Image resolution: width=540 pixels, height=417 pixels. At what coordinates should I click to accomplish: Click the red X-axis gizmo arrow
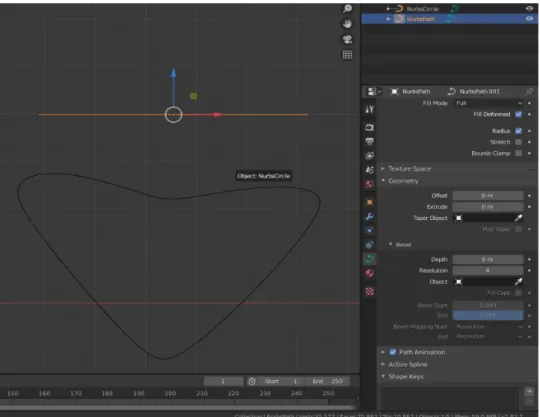point(217,115)
